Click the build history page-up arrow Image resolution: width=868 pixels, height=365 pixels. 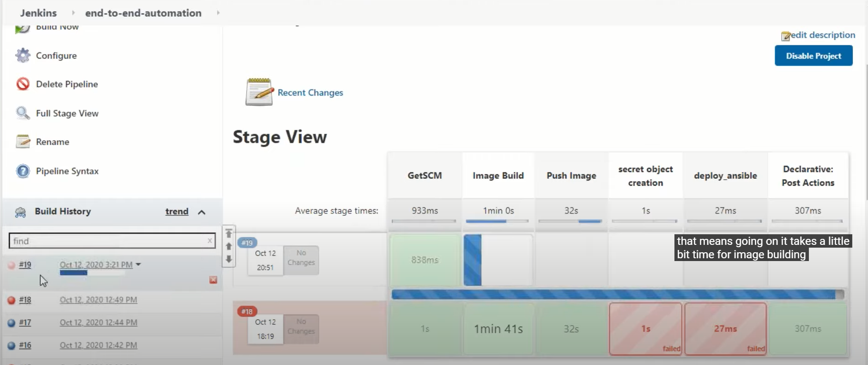tap(229, 246)
